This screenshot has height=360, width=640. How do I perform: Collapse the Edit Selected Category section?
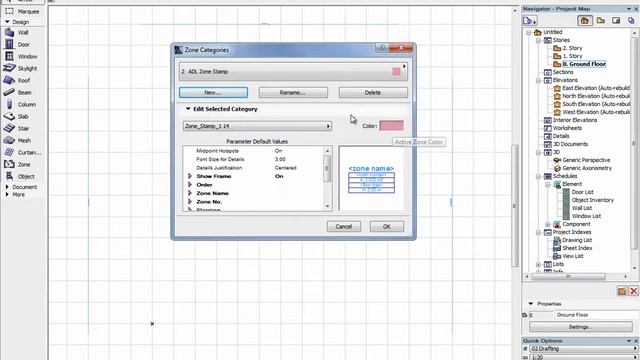click(188, 109)
